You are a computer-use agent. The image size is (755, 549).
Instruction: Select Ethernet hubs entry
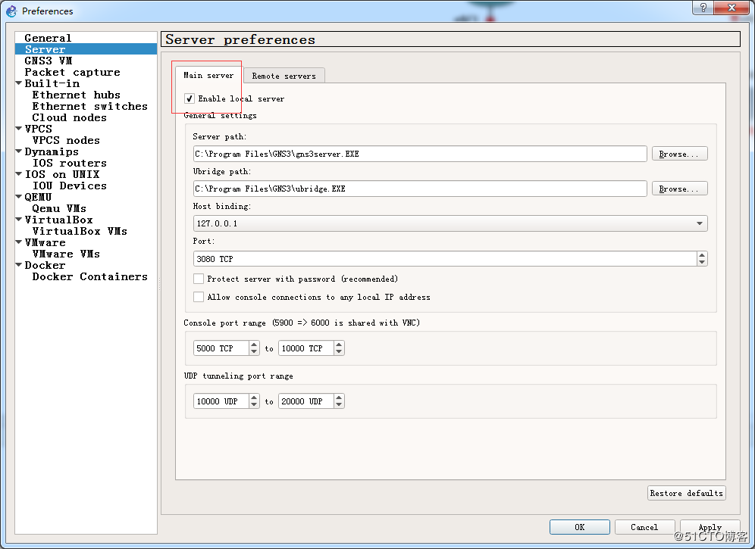point(76,95)
